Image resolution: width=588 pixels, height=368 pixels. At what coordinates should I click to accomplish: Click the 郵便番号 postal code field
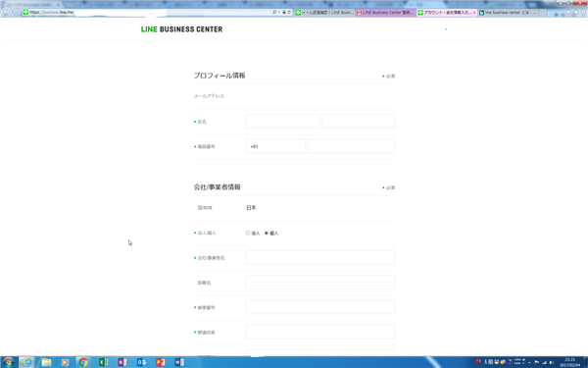[320, 307]
